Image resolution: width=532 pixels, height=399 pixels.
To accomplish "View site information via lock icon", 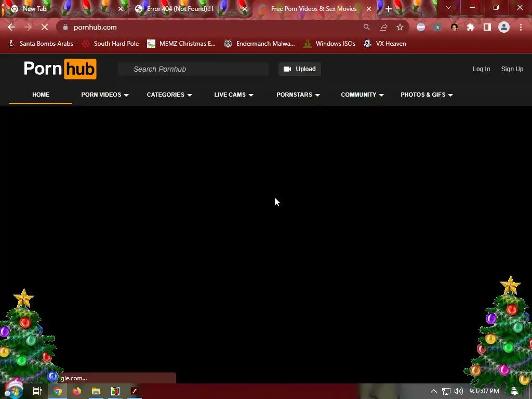I will (65, 27).
